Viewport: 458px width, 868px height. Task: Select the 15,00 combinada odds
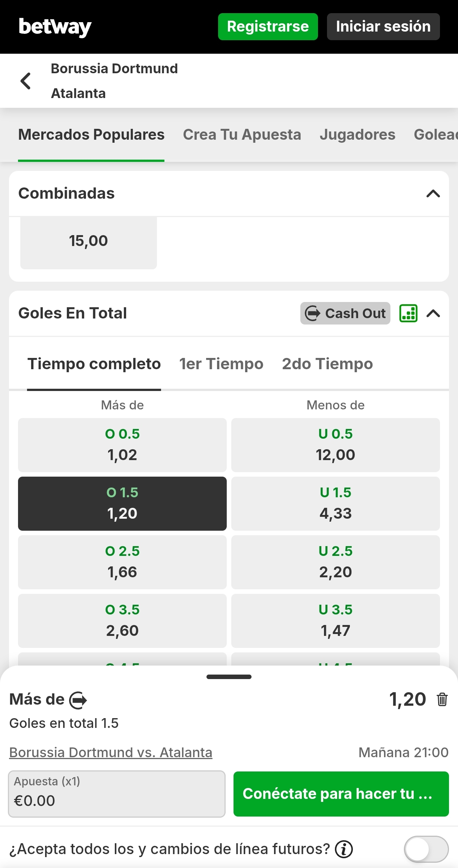coord(89,241)
